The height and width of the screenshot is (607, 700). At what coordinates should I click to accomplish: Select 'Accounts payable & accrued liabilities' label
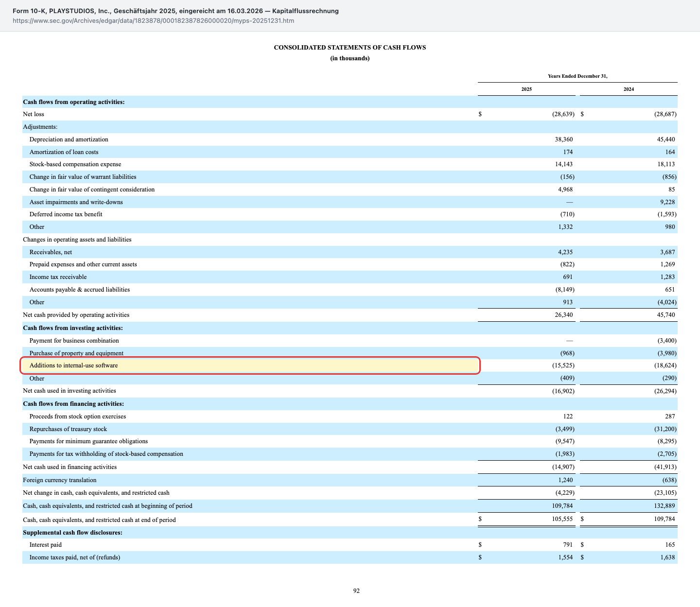click(x=80, y=290)
